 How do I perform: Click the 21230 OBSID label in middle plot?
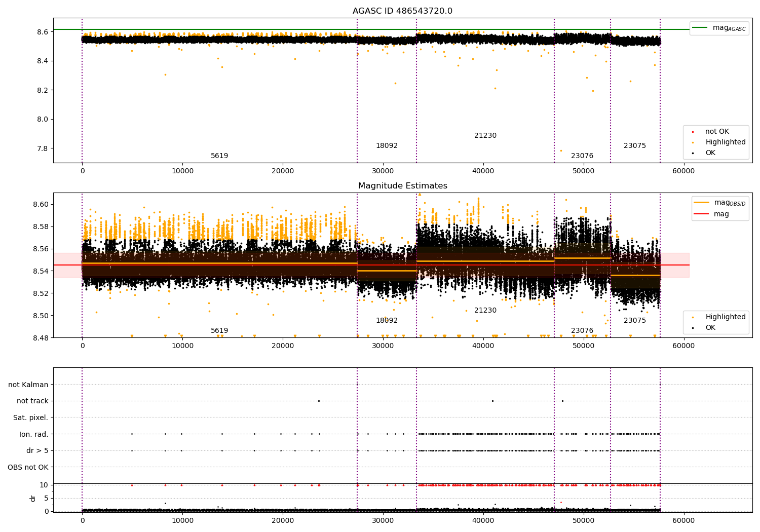click(x=485, y=311)
